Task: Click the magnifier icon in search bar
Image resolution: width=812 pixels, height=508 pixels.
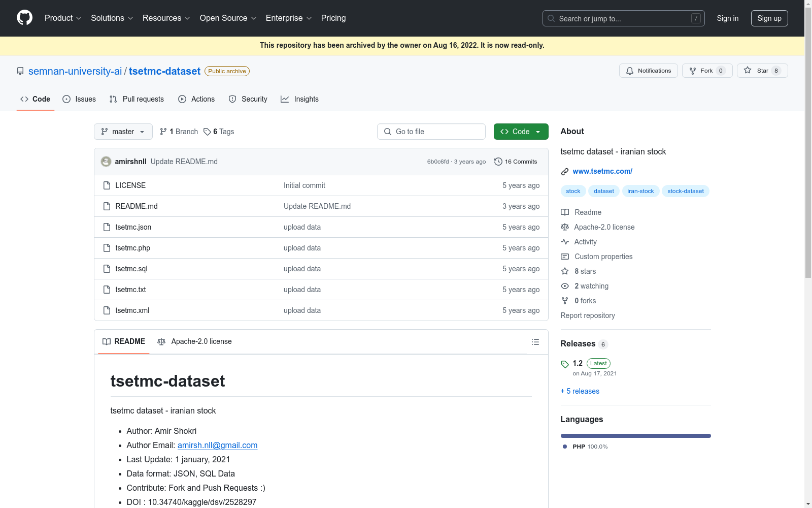Action: (x=551, y=18)
